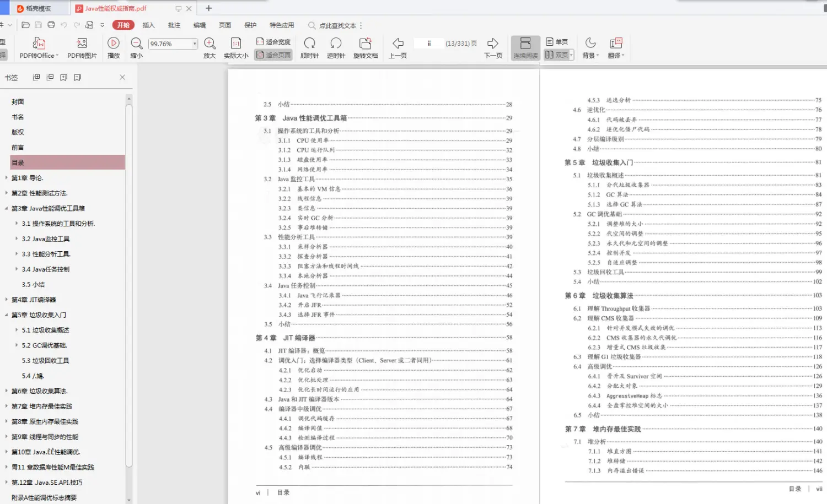Select 5.3 垃圾回收工具 bookmark

[45, 361]
